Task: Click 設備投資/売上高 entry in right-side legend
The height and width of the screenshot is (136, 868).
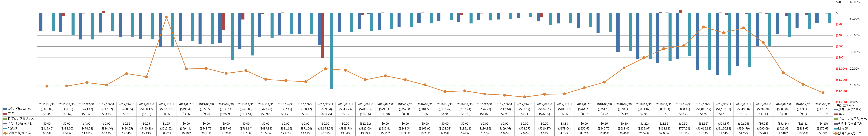Action: [847, 133]
